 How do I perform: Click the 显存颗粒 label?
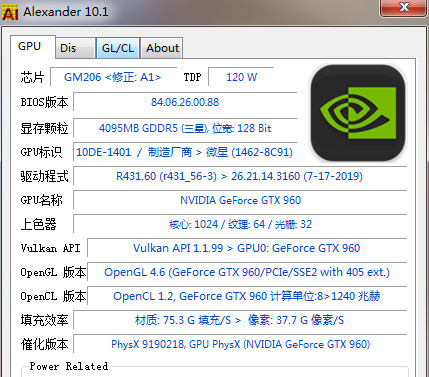click(44, 128)
